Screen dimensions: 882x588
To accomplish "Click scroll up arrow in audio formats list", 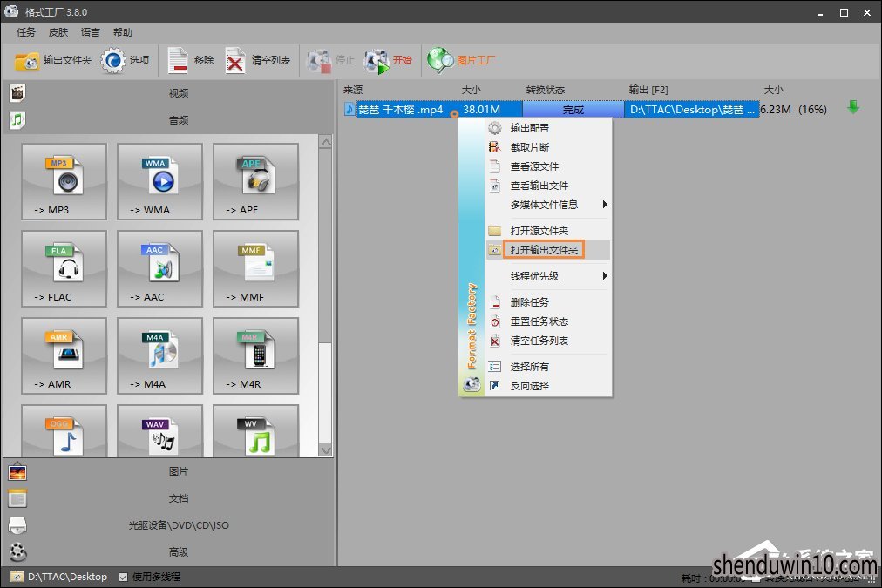I will (x=326, y=142).
